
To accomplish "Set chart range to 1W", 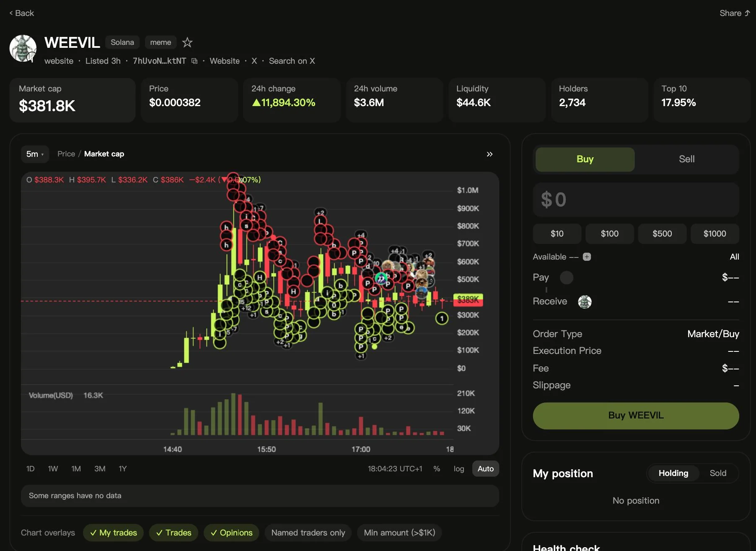I will [53, 469].
